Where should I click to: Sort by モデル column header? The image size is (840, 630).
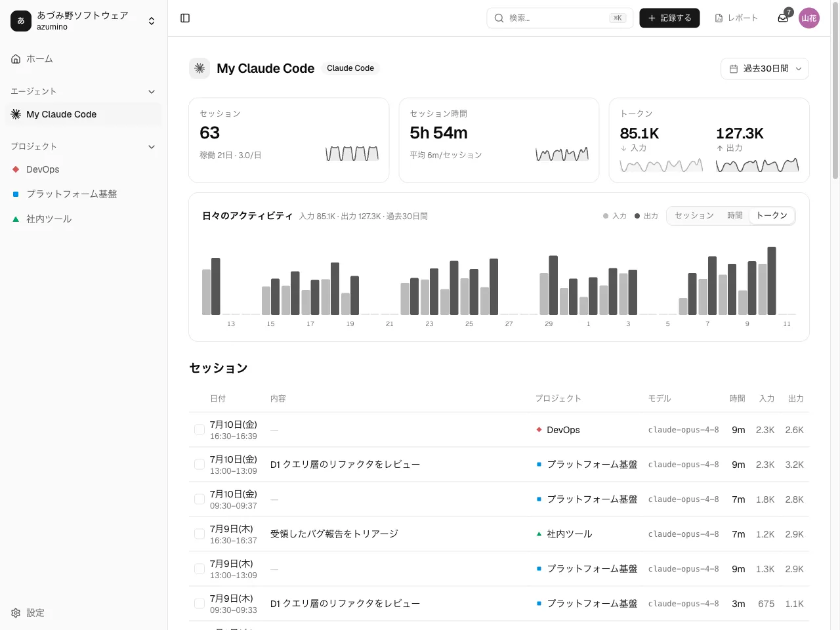pos(660,398)
